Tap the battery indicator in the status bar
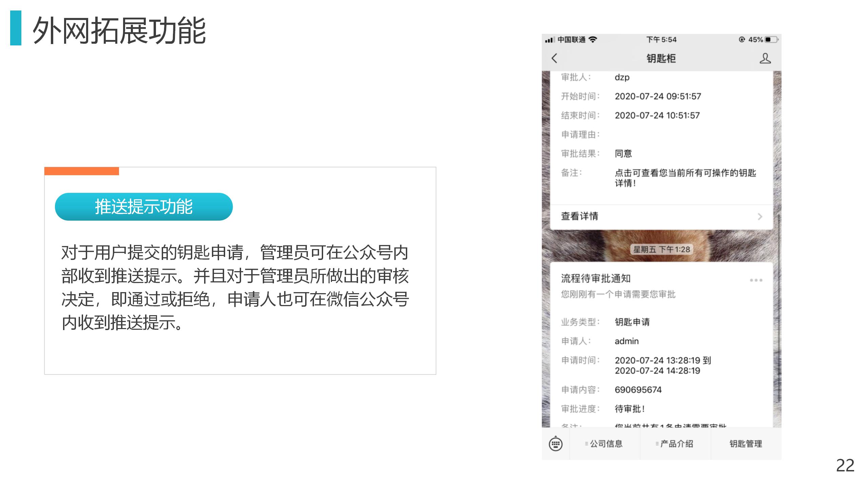 pyautogui.click(x=772, y=40)
